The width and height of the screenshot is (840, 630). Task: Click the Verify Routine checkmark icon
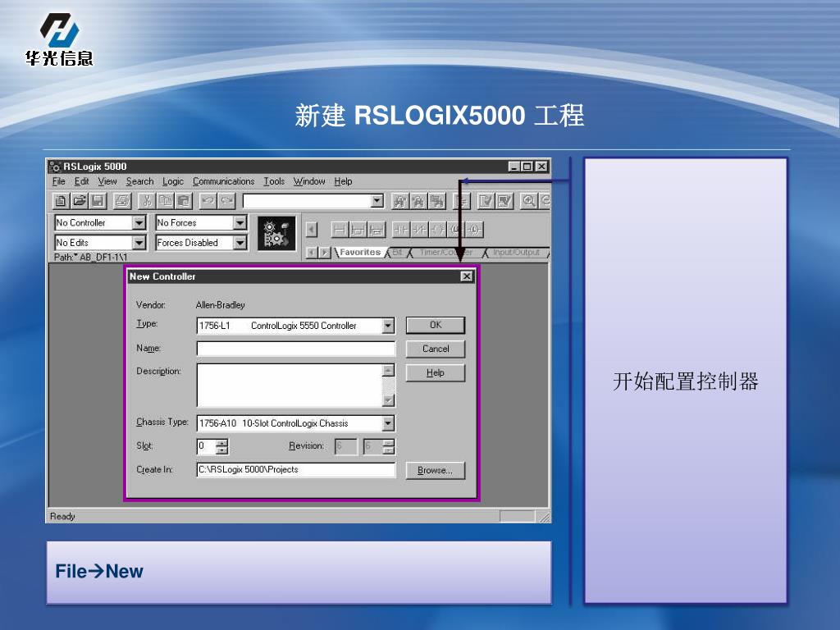486,201
